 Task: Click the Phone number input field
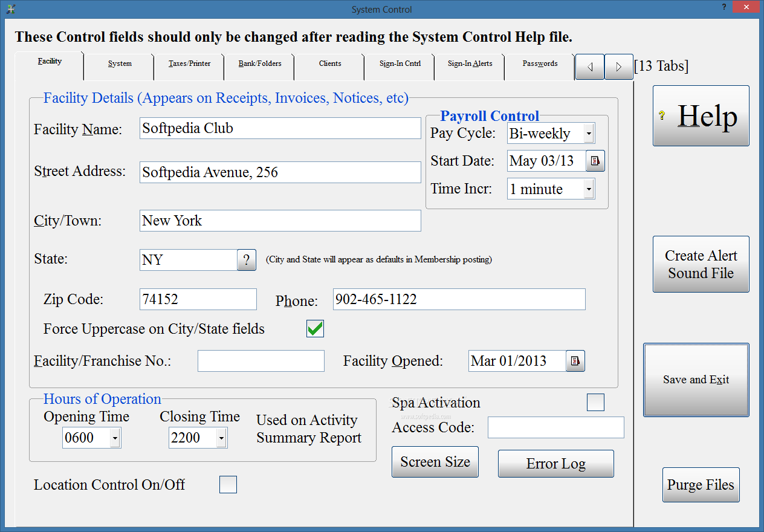coord(459,299)
